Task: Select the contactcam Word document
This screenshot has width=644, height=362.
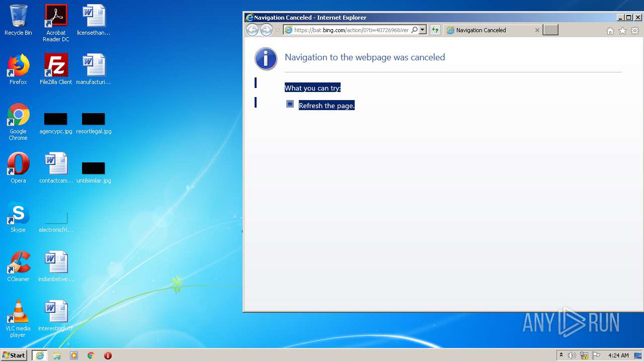Action: (56, 168)
